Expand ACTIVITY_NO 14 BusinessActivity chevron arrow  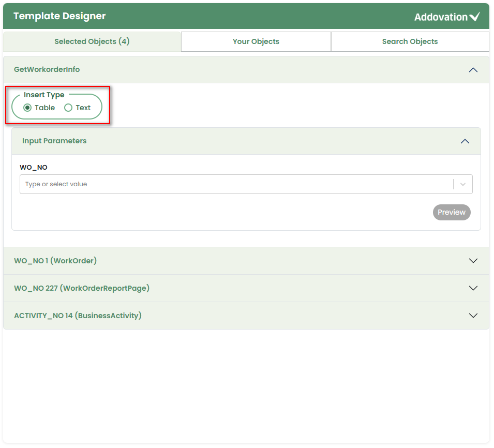(x=473, y=316)
